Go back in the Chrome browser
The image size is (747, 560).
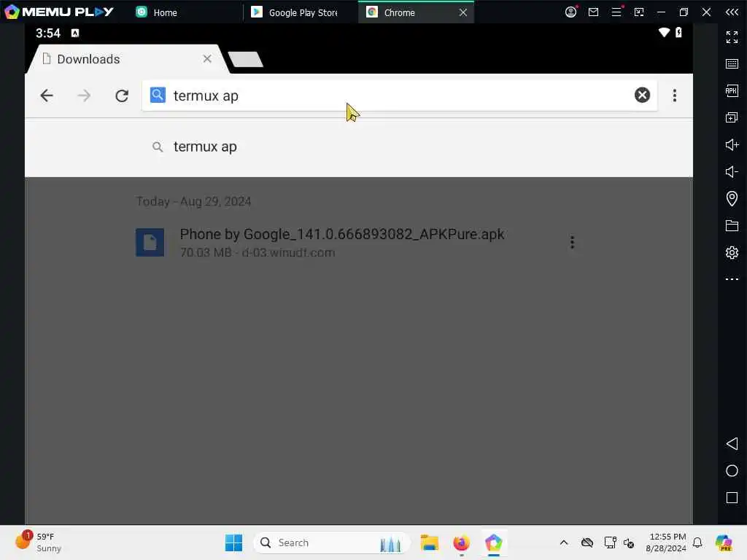pyautogui.click(x=47, y=96)
